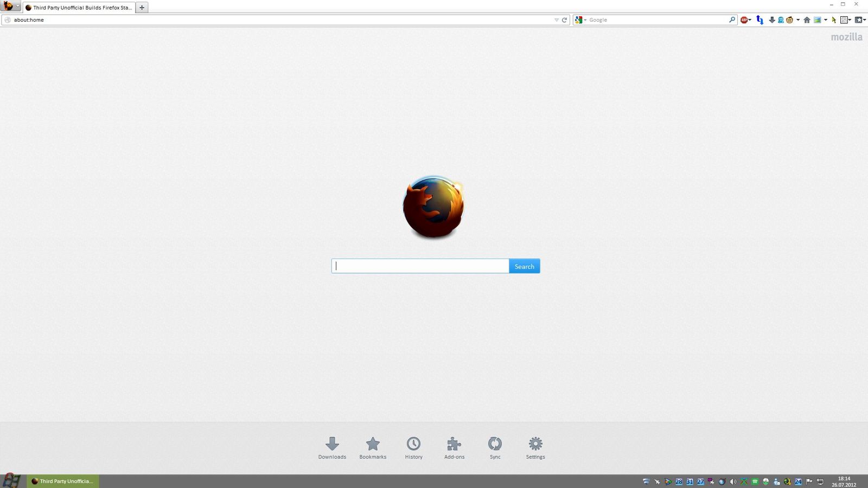Click the blue sync arrows toolbar icon
868x488 pixels.
(x=759, y=20)
